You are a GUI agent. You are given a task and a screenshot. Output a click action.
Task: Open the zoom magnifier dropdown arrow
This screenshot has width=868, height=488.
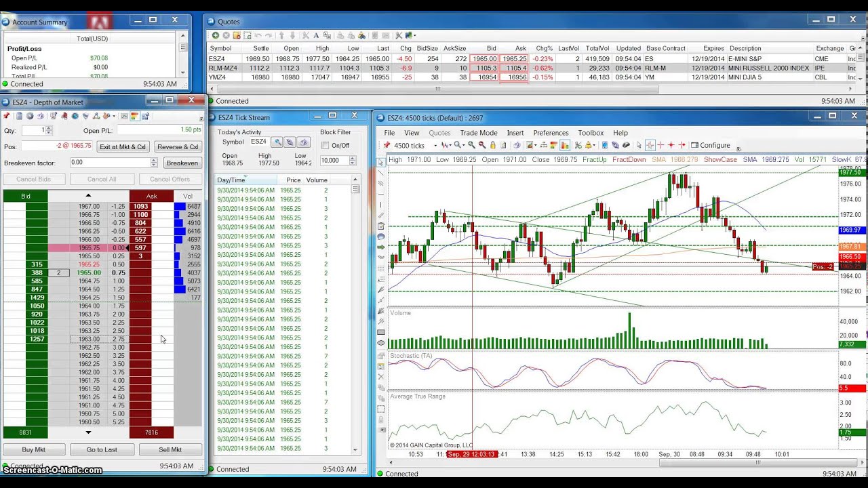[465, 146]
